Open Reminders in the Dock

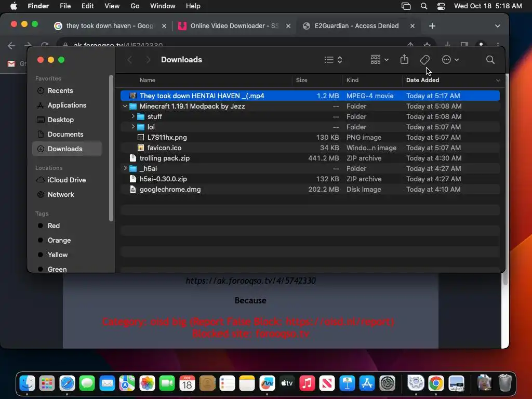(x=227, y=383)
